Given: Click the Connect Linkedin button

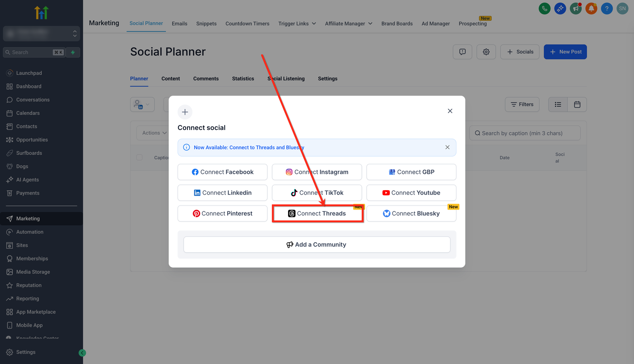Looking at the screenshot, I should (x=222, y=193).
